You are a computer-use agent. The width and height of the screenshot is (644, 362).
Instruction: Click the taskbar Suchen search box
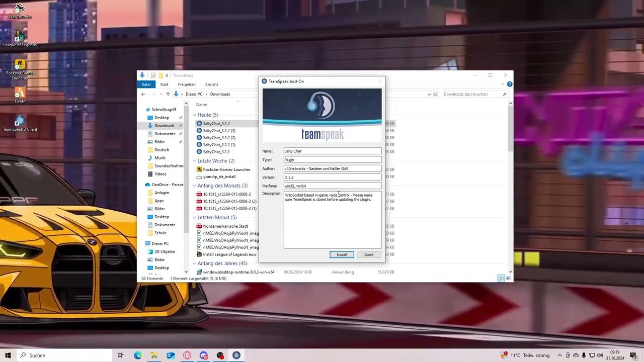coord(65,355)
